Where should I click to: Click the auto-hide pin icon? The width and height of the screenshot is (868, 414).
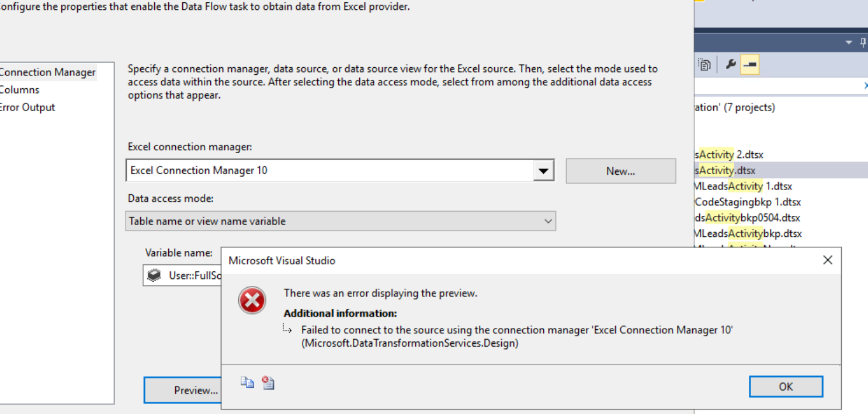[863, 43]
